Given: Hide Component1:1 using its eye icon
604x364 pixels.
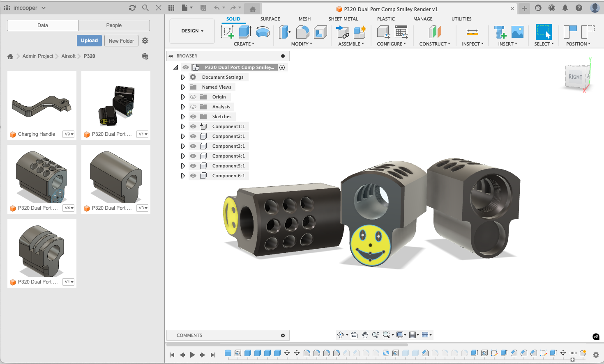Looking at the screenshot, I should click(193, 126).
